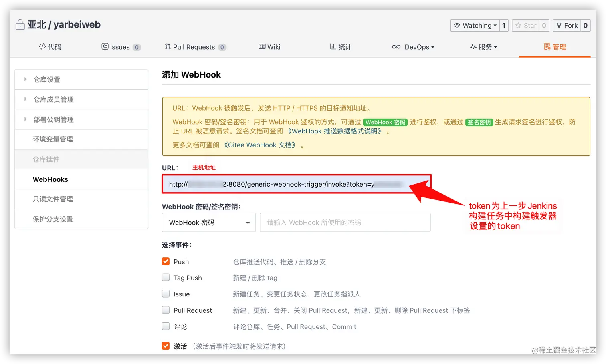Open 环境变量管理 in the sidebar
Image resolution: width=606 pixels, height=364 pixels.
(x=81, y=139)
